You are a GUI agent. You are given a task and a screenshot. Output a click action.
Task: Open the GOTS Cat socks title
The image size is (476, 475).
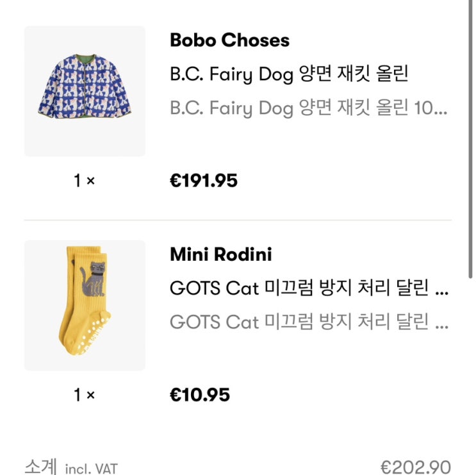pos(300,288)
